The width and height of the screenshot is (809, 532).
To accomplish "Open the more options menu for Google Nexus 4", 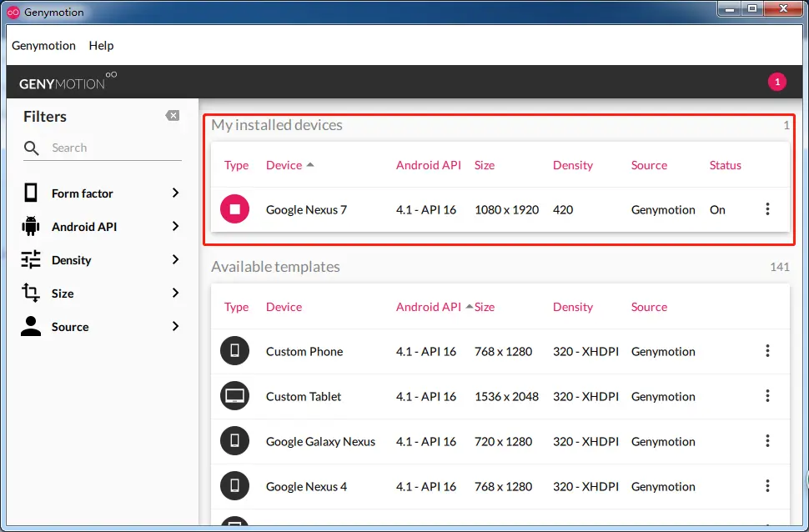I will coord(768,485).
